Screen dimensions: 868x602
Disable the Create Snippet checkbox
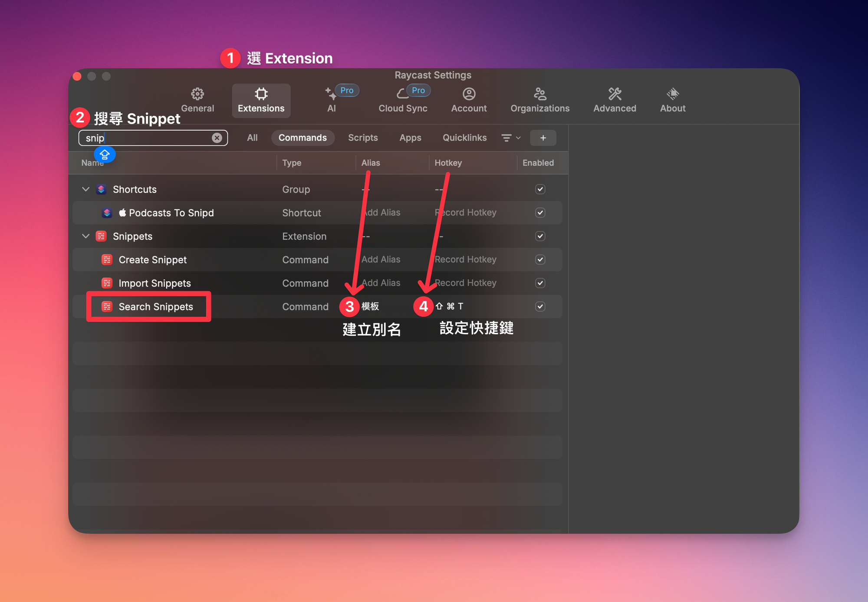coord(540,260)
